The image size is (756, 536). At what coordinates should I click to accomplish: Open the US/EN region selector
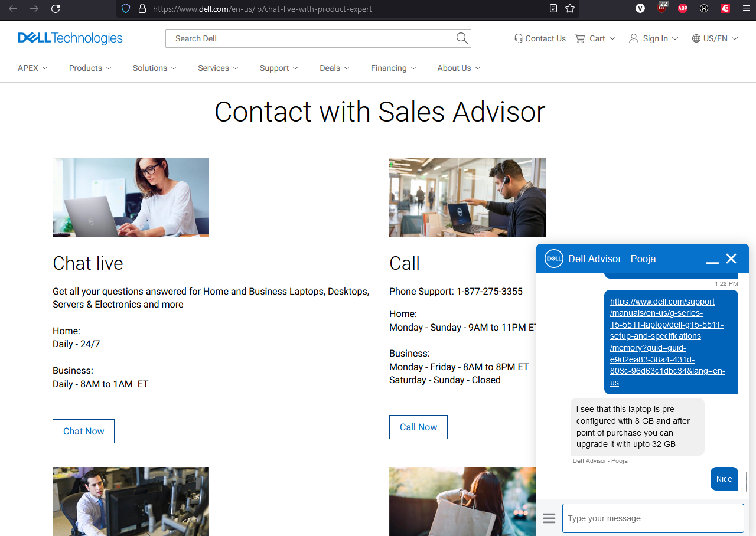pos(715,38)
